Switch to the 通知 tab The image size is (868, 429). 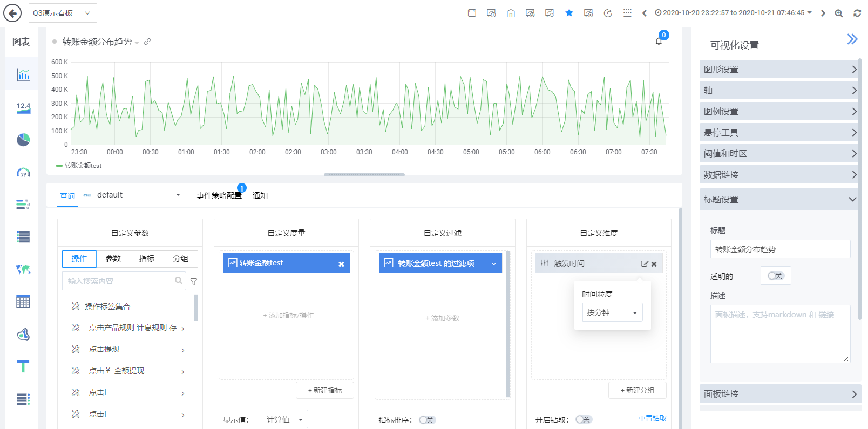tap(260, 195)
